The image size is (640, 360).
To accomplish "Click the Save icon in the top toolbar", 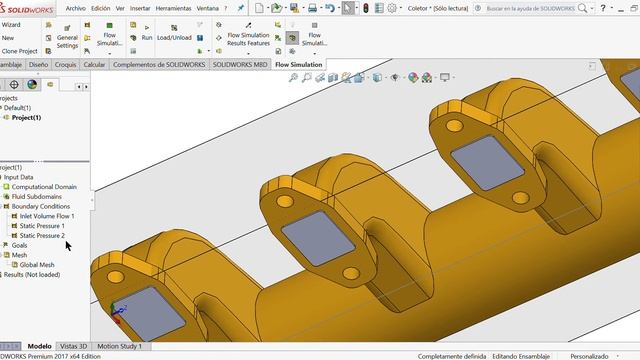I will tap(294, 8).
